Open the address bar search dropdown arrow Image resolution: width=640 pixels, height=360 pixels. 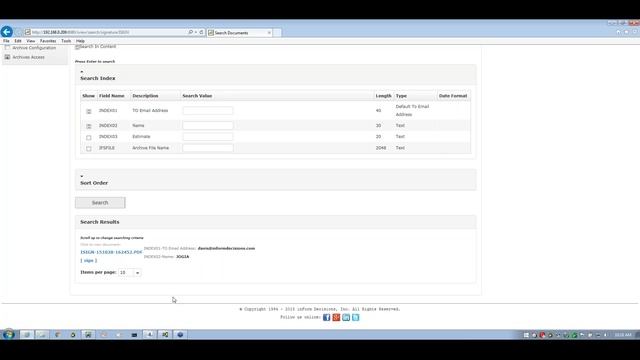(x=196, y=32)
